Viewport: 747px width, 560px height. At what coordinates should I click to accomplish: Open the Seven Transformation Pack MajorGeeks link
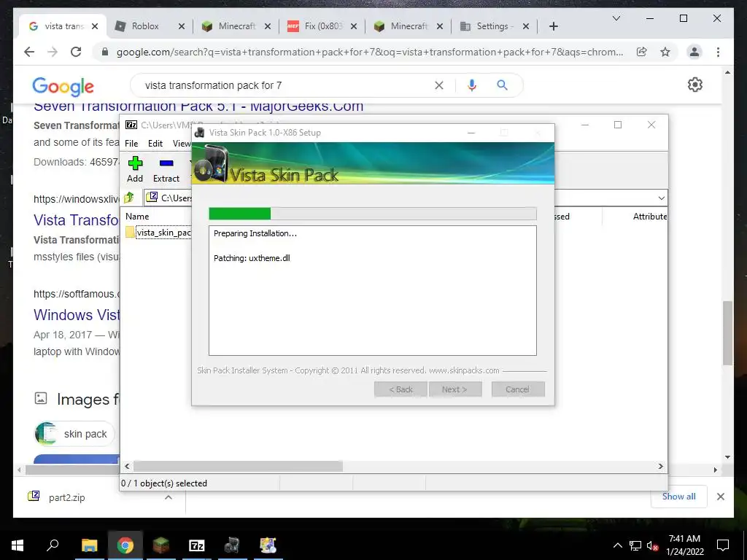pos(198,106)
